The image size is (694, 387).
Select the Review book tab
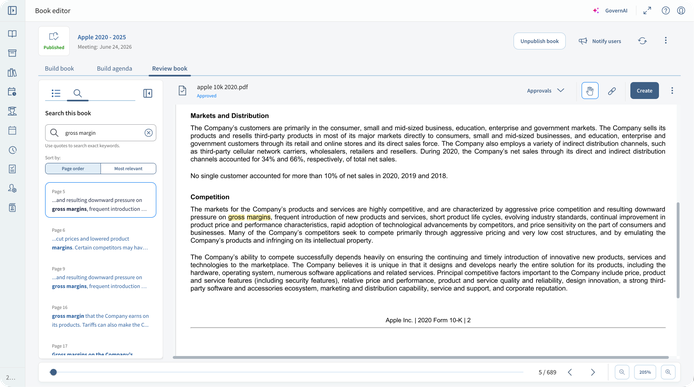[x=170, y=69]
